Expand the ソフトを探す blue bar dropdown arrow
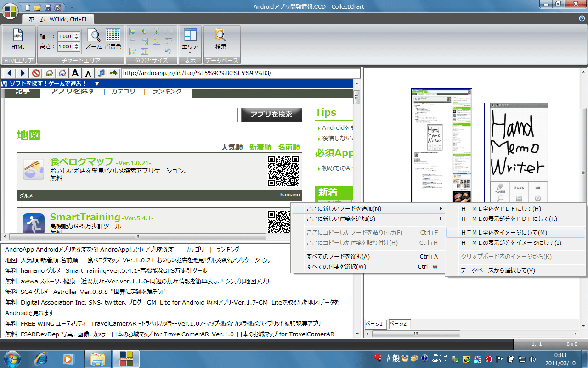588x368 pixels. 97,83
